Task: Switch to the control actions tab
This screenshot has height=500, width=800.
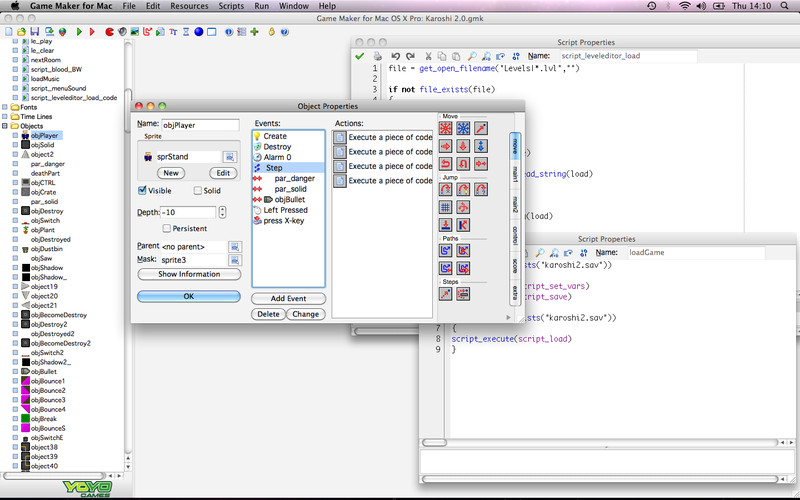Action: pos(515,236)
